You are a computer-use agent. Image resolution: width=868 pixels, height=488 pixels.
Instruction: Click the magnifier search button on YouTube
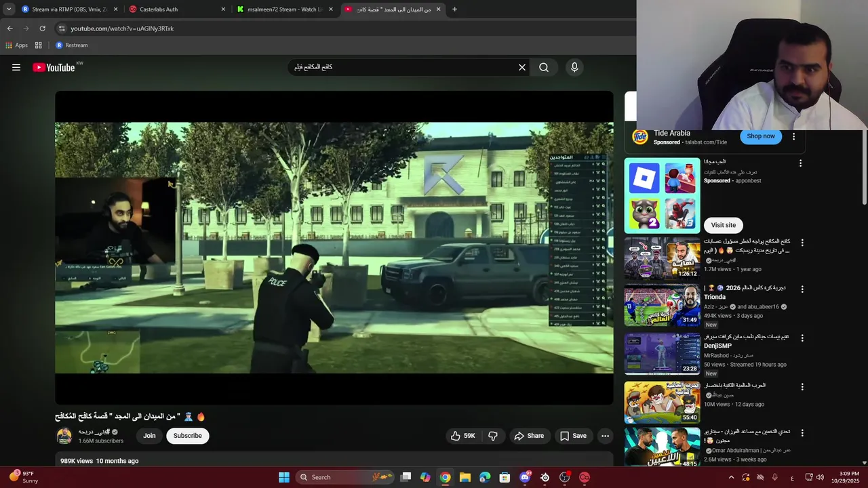pos(544,67)
